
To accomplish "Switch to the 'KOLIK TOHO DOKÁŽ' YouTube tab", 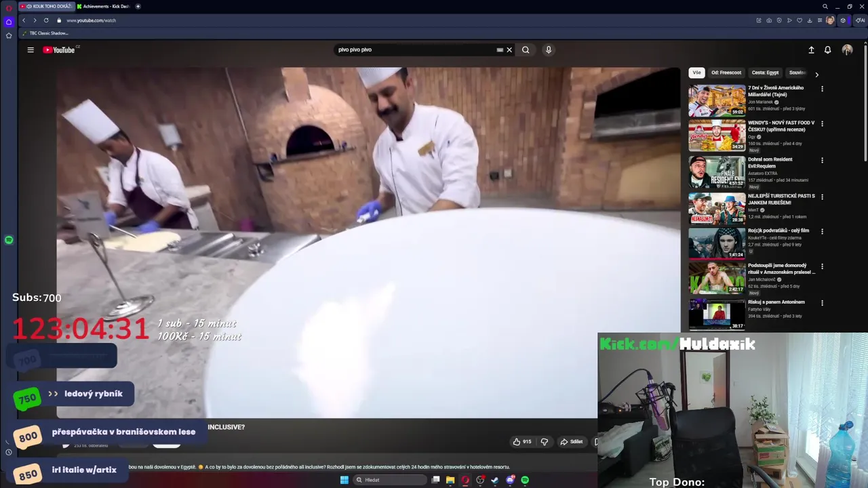I will click(46, 6).
